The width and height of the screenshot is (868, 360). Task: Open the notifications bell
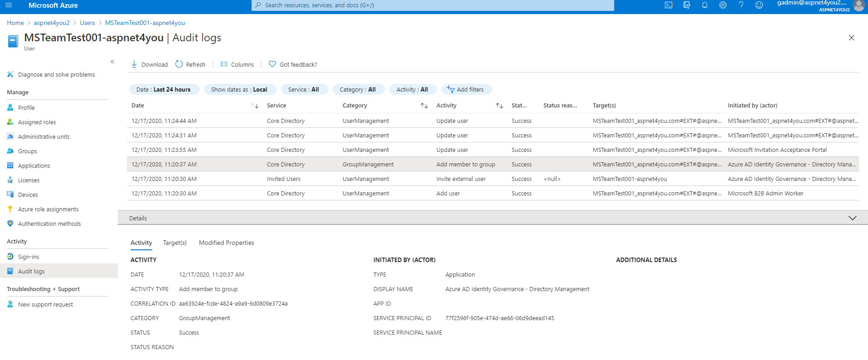(705, 5)
